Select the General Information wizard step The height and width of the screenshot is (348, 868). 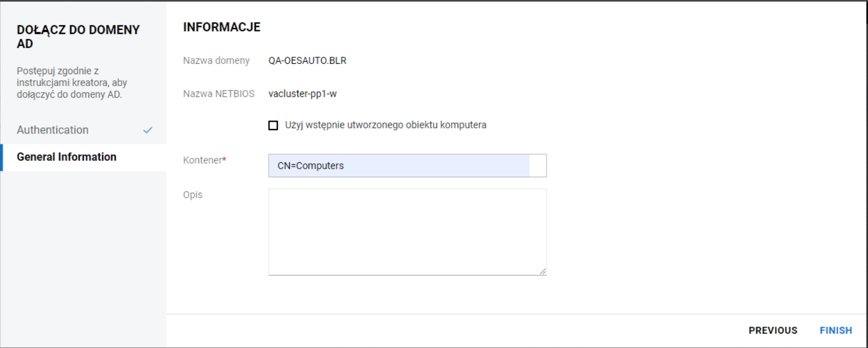pyautogui.click(x=67, y=157)
